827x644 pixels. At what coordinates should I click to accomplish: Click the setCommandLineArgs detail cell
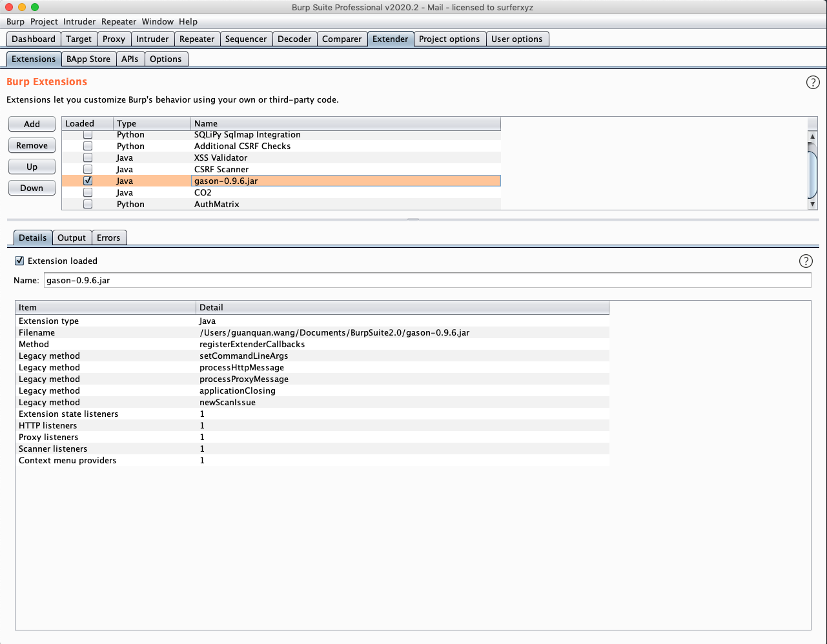tap(403, 356)
